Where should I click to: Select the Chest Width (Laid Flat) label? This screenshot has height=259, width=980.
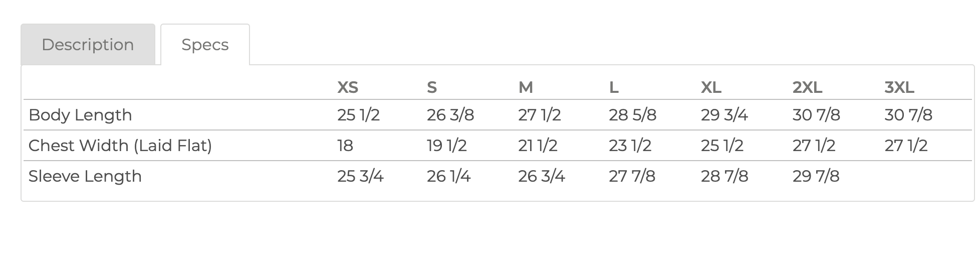tap(120, 146)
